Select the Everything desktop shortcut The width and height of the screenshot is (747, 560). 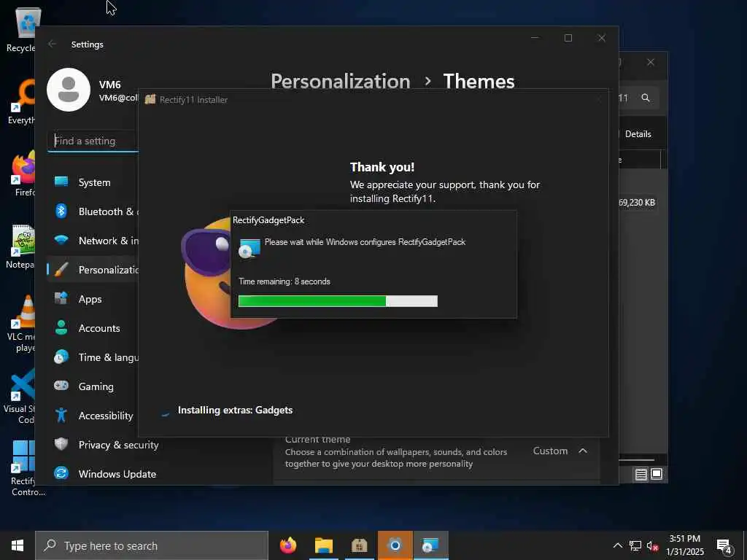21,102
